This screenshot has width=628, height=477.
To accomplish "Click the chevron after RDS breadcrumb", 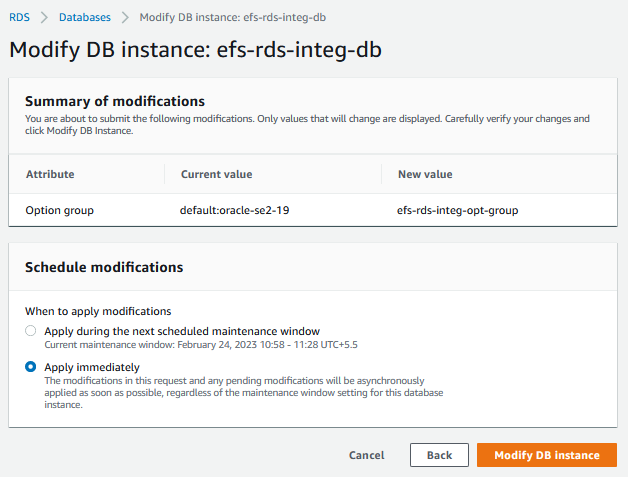I will 44,18.
